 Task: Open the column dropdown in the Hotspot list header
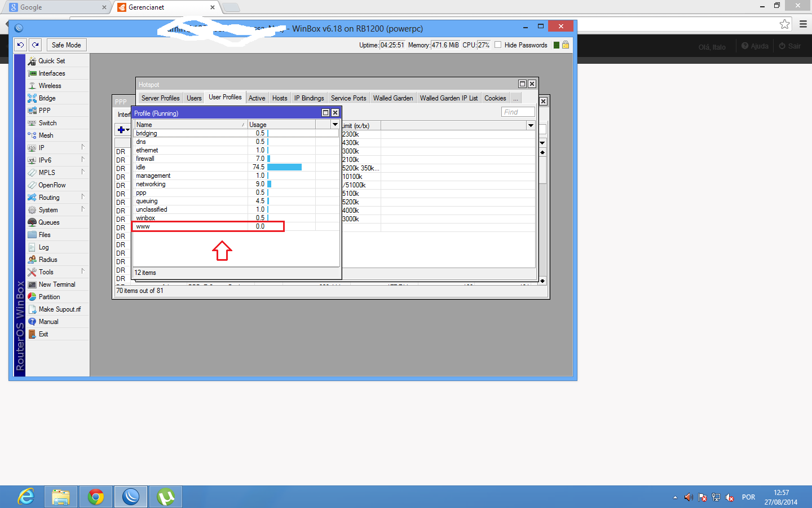[531, 125]
